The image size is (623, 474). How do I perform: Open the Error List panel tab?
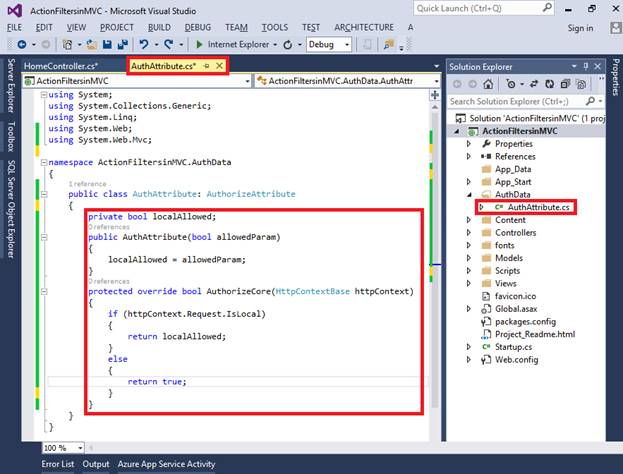(x=57, y=464)
